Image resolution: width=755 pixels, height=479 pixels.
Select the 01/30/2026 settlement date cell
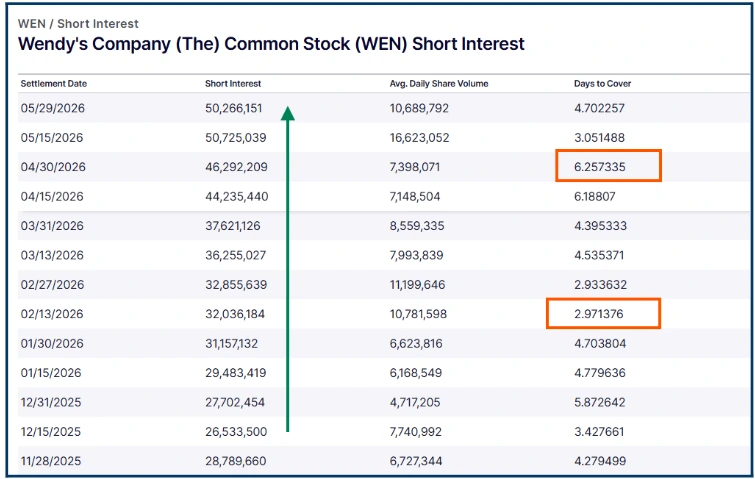[52, 343]
